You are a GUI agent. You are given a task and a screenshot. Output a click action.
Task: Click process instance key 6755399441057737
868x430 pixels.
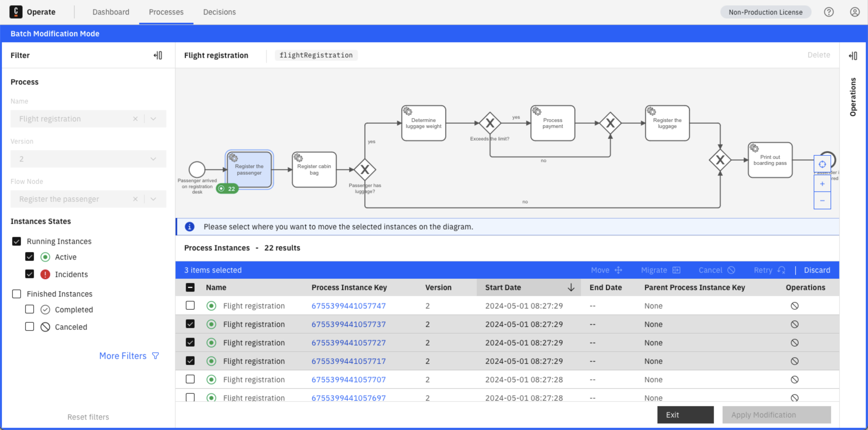[x=349, y=324]
